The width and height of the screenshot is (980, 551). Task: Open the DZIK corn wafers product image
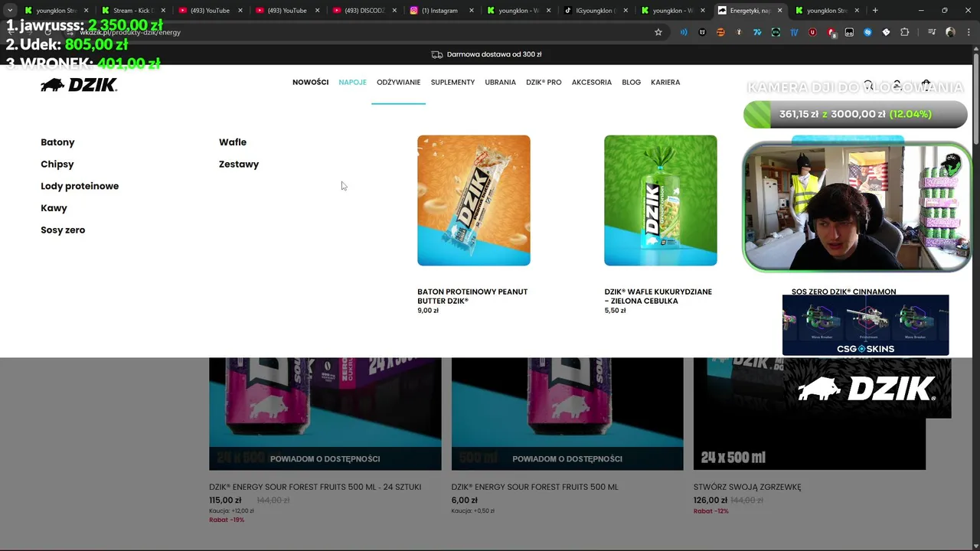660,201
